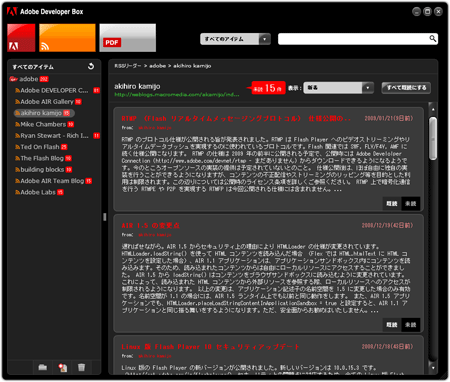The width and height of the screenshot is (450, 382).
Task: Click RSSリーダー in the breadcrumb
Action: coord(128,66)
